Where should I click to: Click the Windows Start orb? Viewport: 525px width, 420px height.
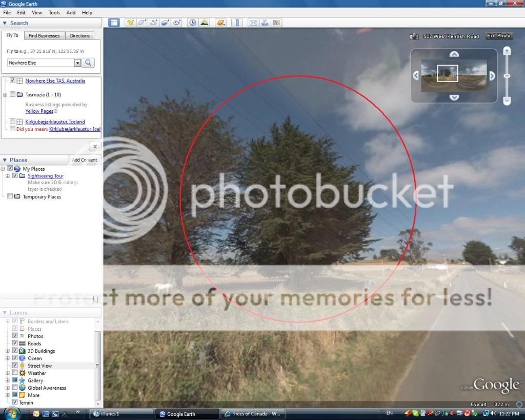click(12, 413)
